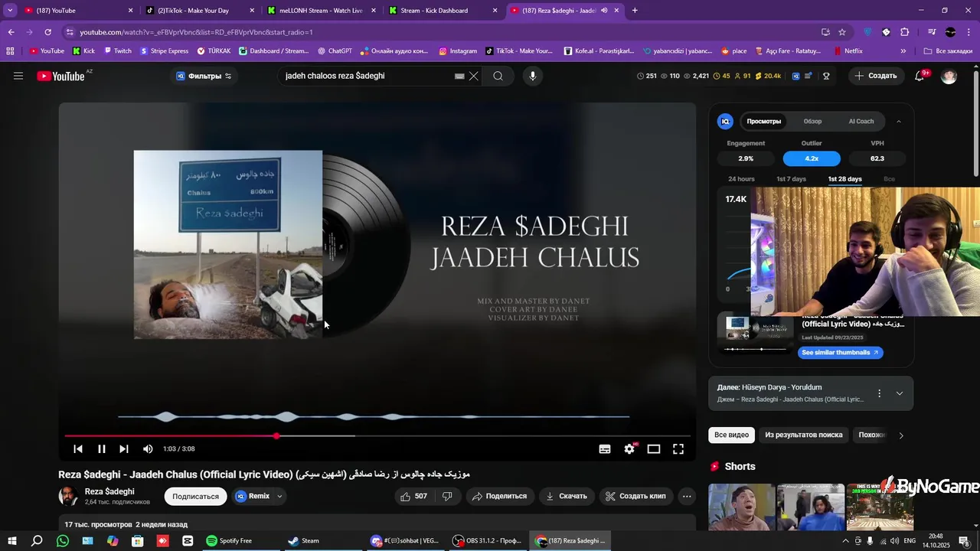This screenshot has height=551, width=980.
Task: Open the Twitch bookmark
Action: click(x=117, y=51)
